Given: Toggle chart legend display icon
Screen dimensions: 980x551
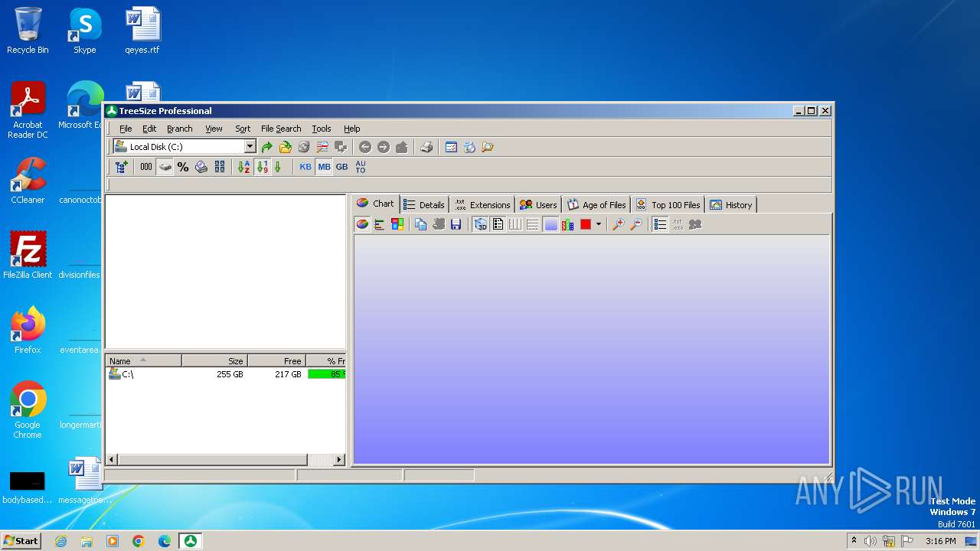Looking at the screenshot, I should coord(498,224).
